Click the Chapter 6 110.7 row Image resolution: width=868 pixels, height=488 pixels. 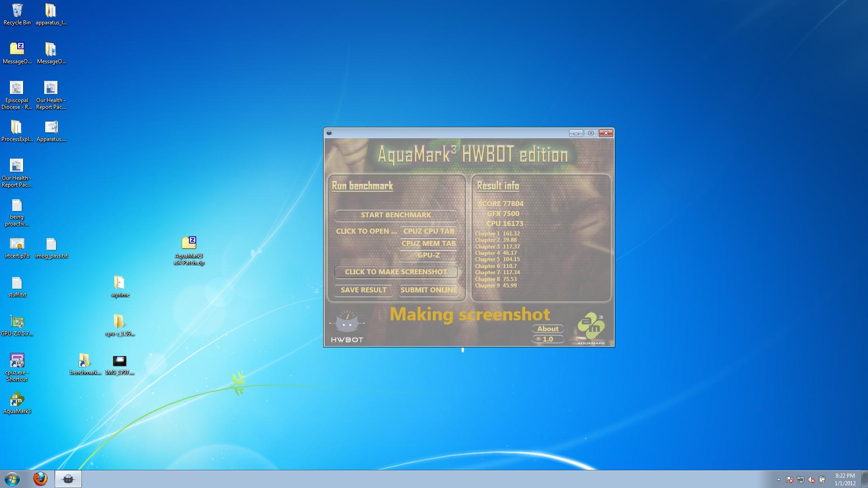495,266
